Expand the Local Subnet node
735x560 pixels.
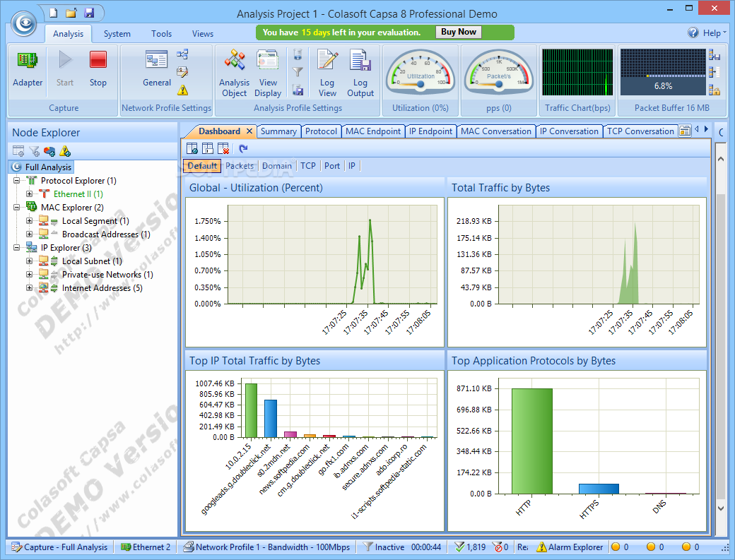tap(29, 261)
